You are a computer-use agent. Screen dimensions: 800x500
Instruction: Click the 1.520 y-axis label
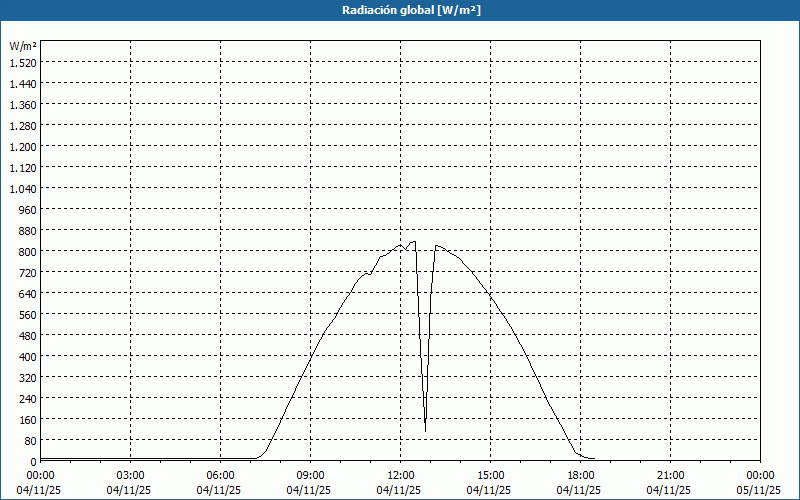click(x=23, y=62)
